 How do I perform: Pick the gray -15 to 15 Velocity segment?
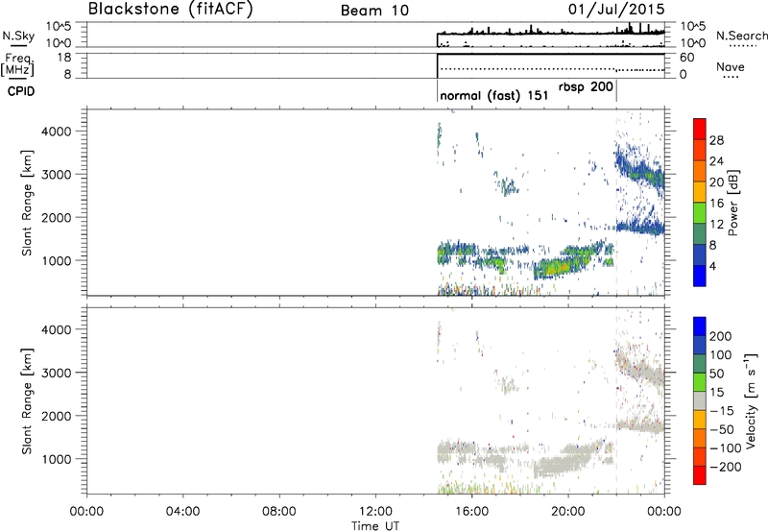(700, 400)
